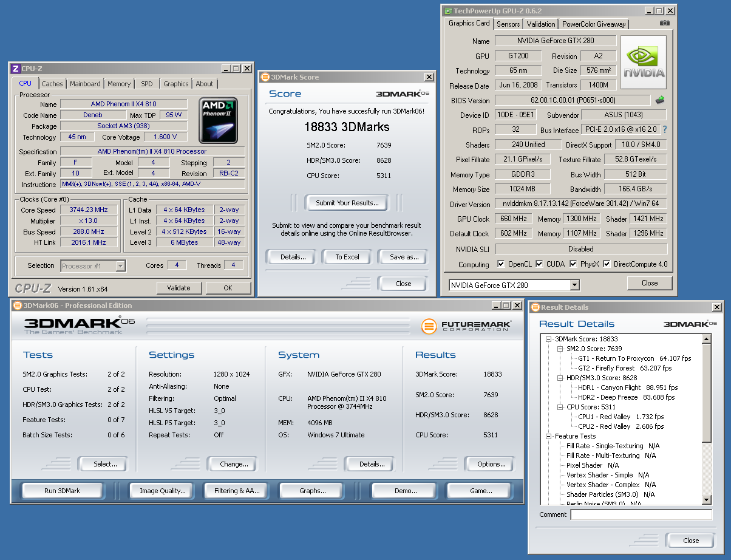Toggle the CUDA checkbox in GPU-Z

click(539, 264)
